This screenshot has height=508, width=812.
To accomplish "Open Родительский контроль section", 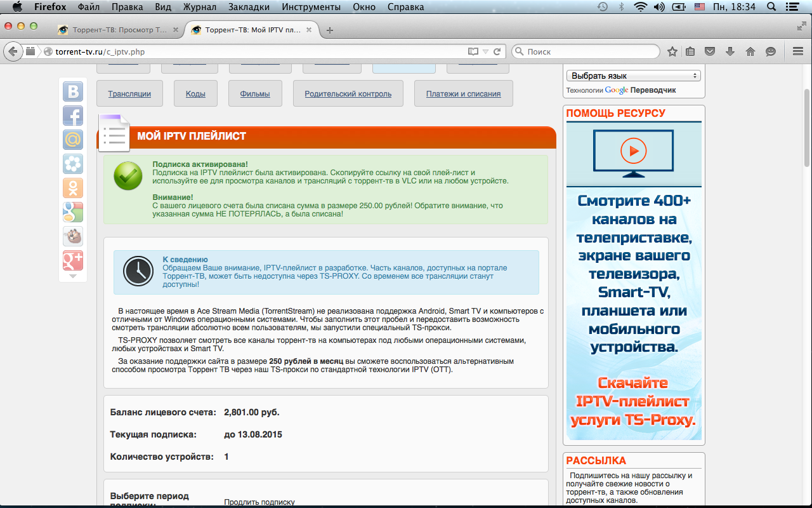I will 348,93.
